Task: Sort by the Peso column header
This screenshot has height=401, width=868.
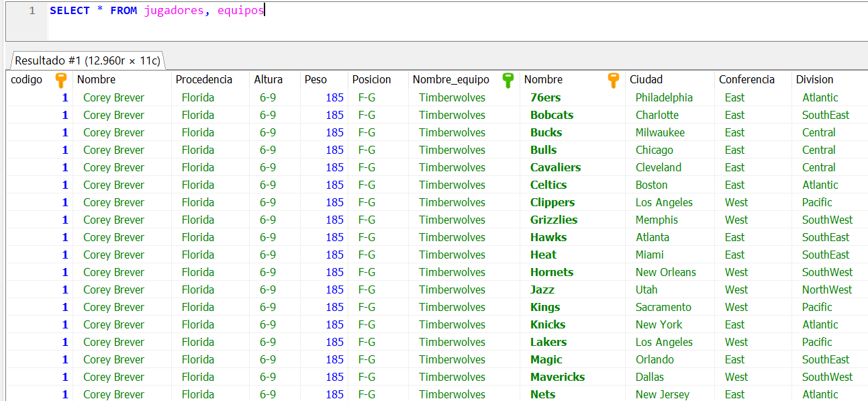Action: (316, 79)
